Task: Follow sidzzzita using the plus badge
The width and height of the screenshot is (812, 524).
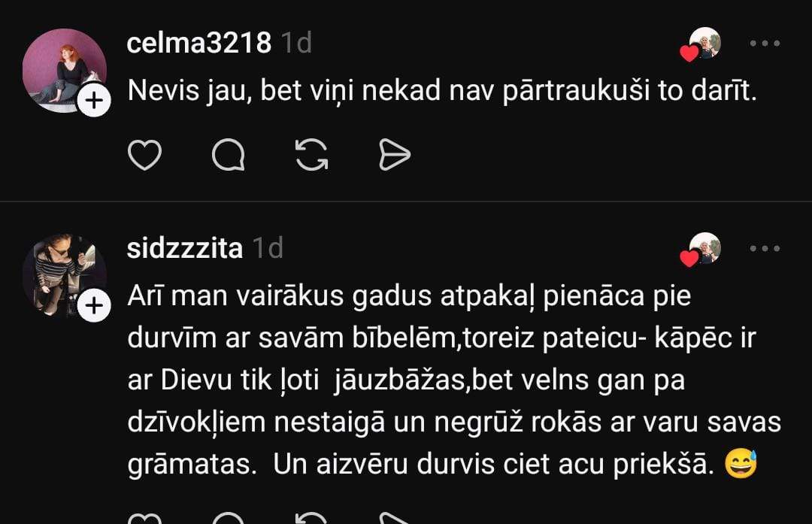Action: coord(94,306)
